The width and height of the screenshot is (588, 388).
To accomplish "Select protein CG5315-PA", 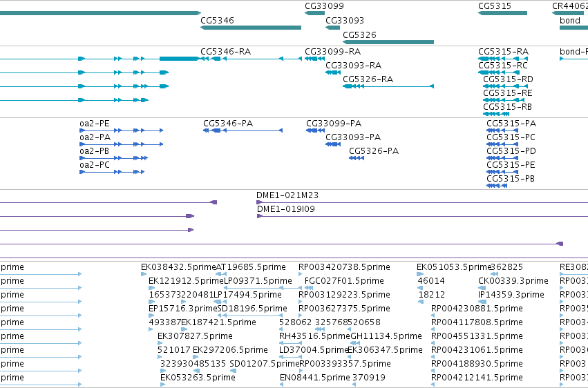I will click(x=502, y=130).
